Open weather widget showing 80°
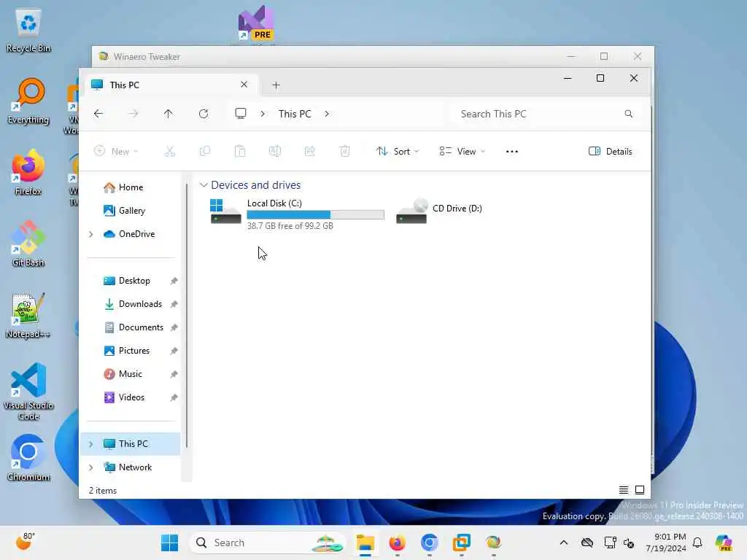747x560 pixels. tap(25, 542)
